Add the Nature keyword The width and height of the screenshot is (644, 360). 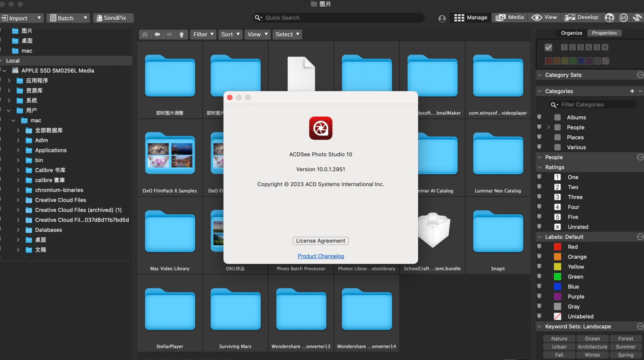[x=559, y=338]
